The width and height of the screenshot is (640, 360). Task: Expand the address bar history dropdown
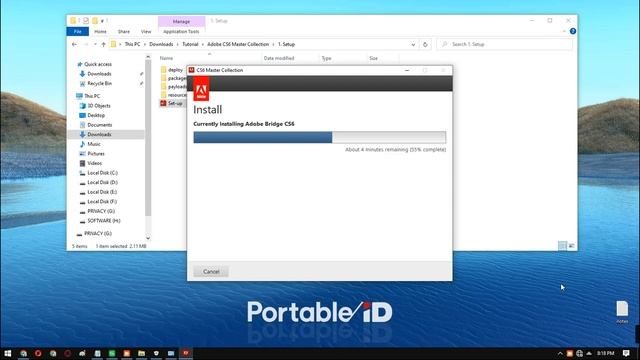click(x=413, y=44)
